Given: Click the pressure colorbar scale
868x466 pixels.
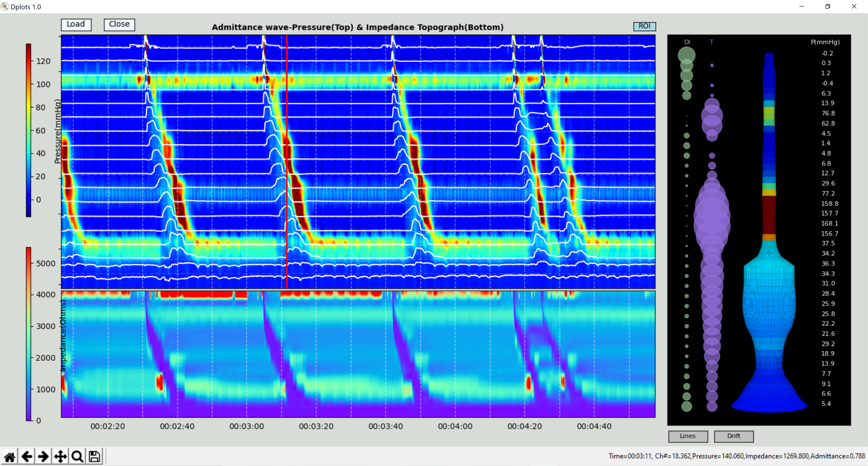Looking at the screenshot, I should (x=29, y=130).
